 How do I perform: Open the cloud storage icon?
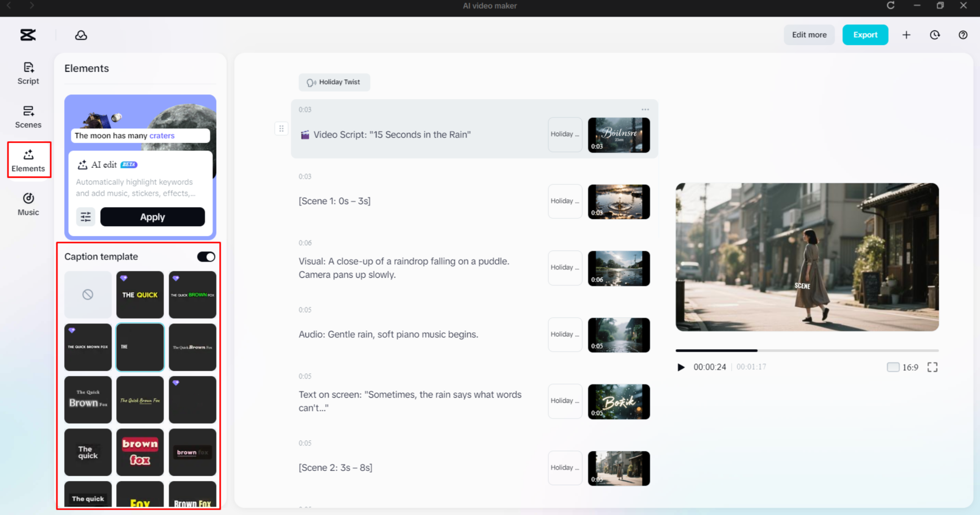click(x=81, y=35)
